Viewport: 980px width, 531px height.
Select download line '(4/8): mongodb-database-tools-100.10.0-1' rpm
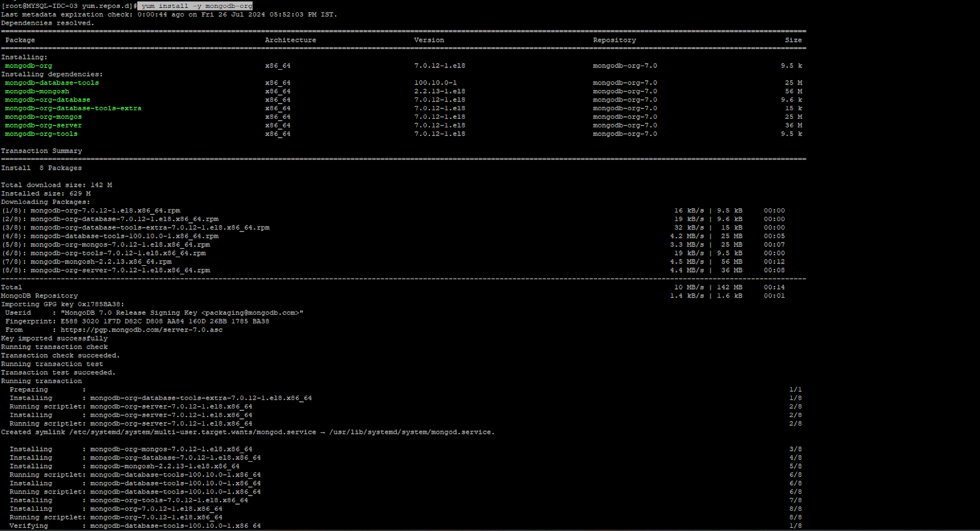[110, 236]
